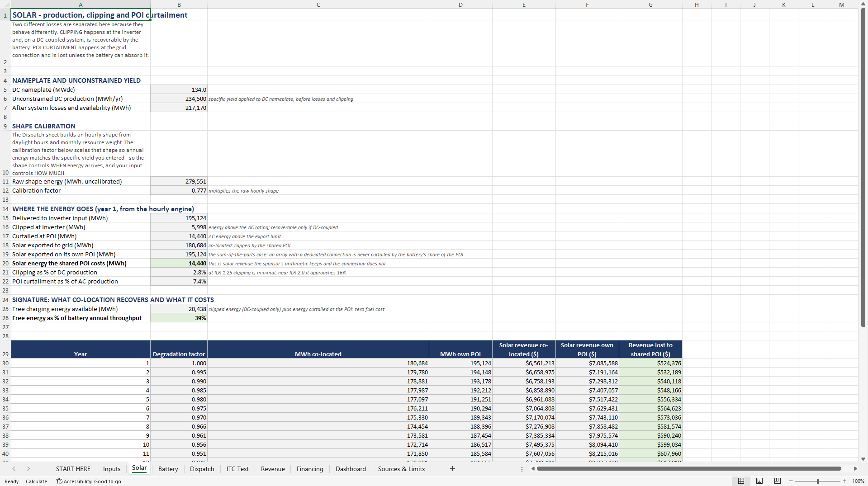Click the NAMEPLATE AND UNCONSTRAINED YIELD heading
Screen dimensions: 868x486
(x=76, y=80)
